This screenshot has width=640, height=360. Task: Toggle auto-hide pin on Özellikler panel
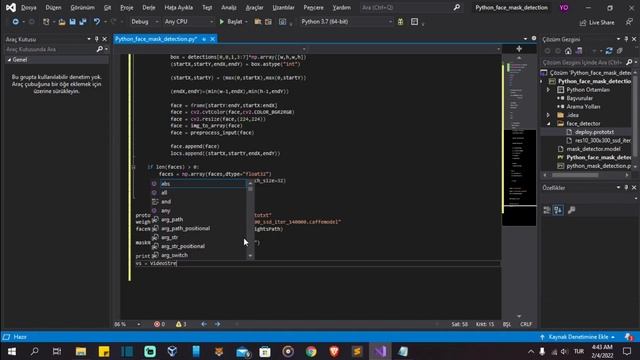[627, 187]
